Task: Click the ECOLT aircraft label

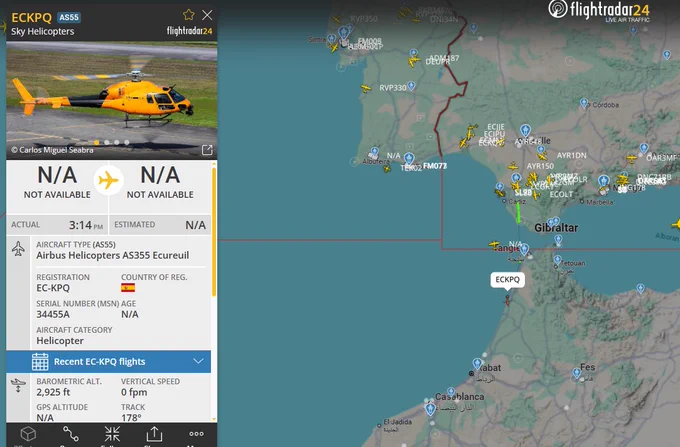Action: point(561,194)
